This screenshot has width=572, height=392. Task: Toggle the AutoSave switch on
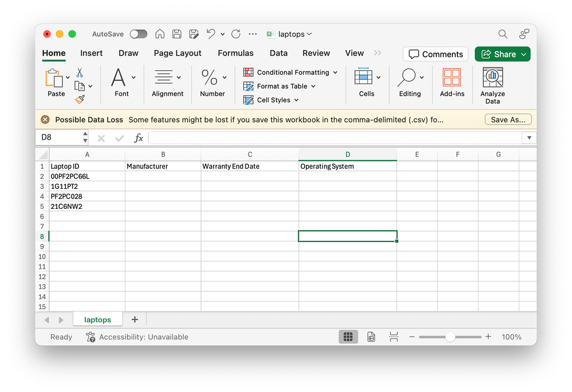[138, 34]
